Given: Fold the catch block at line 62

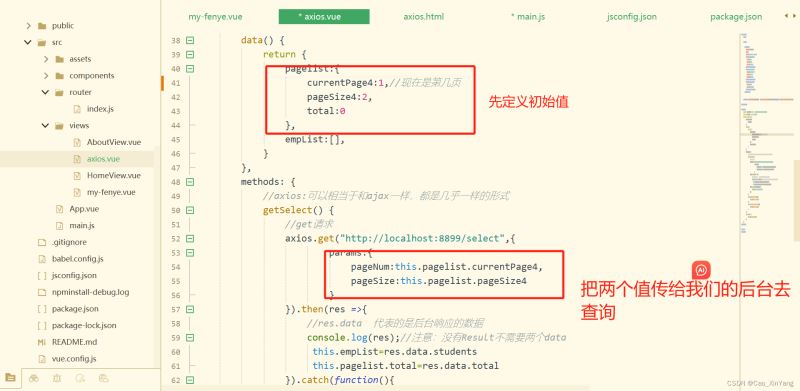Looking at the screenshot, I should pos(190,380).
